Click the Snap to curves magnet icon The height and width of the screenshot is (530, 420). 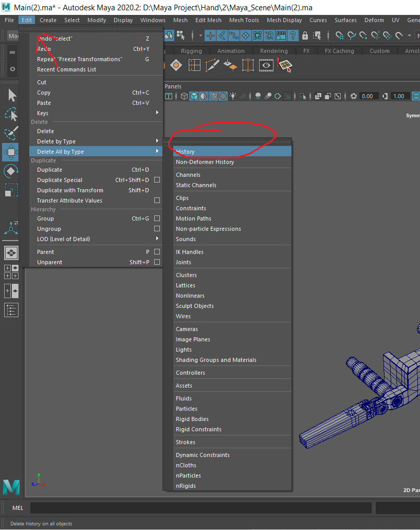[352, 35]
